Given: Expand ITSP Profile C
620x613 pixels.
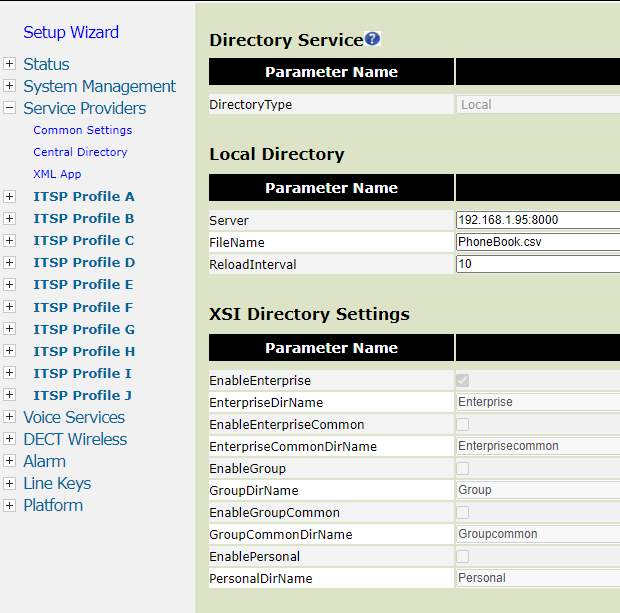Looking at the screenshot, I should (x=9, y=240).
